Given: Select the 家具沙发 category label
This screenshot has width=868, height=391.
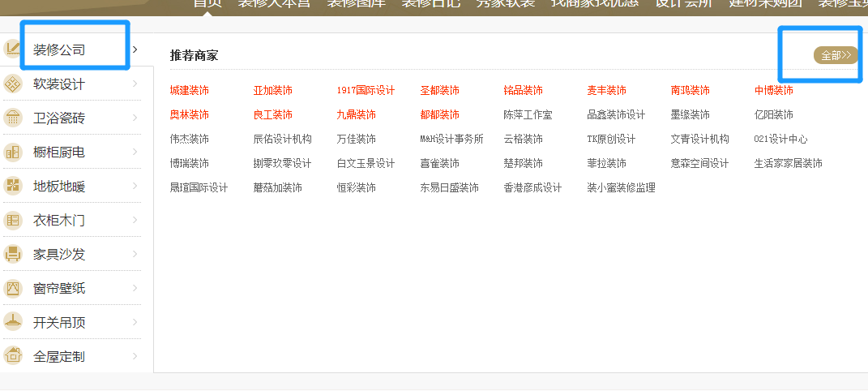Looking at the screenshot, I should tap(59, 254).
